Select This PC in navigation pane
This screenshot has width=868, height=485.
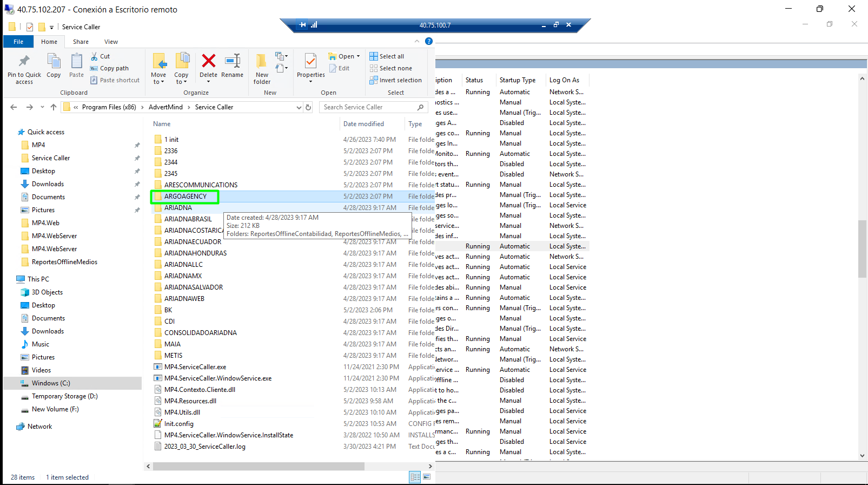[x=38, y=279]
